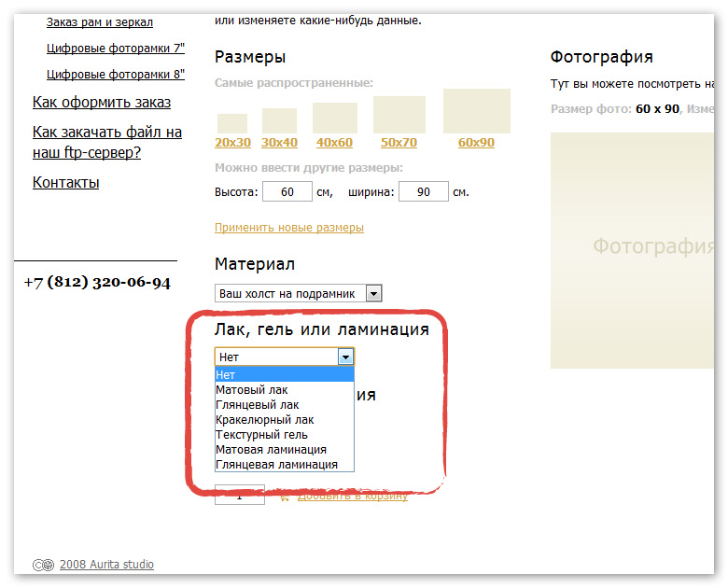This screenshot has height=588, width=728.
Task: Open the 'Заказ рам и зеркал' link
Action: (x=99, y=21)
